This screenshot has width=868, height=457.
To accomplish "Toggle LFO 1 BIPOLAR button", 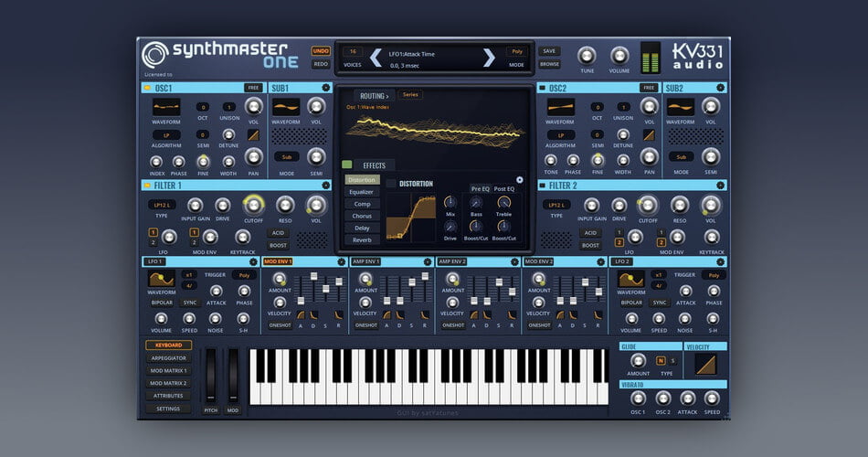I will pos(162,303).
